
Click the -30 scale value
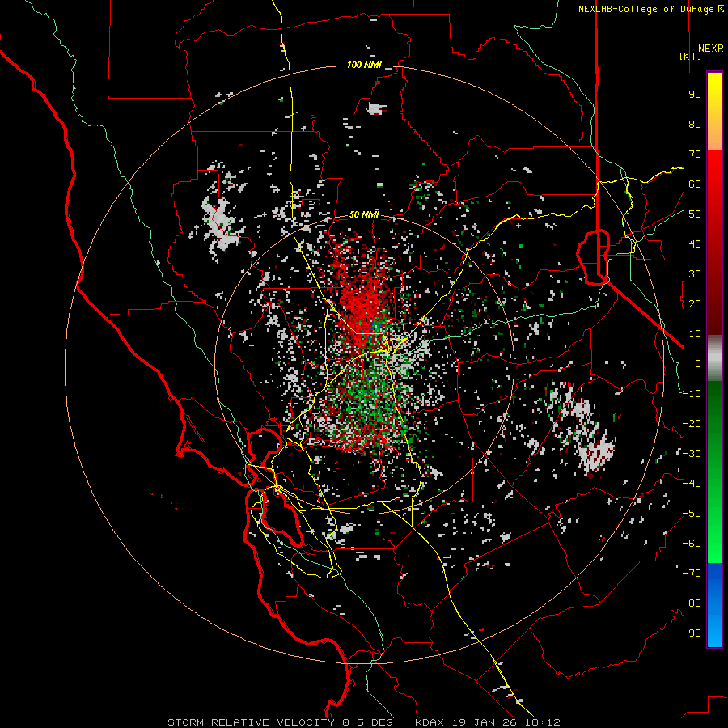[692, 454]
